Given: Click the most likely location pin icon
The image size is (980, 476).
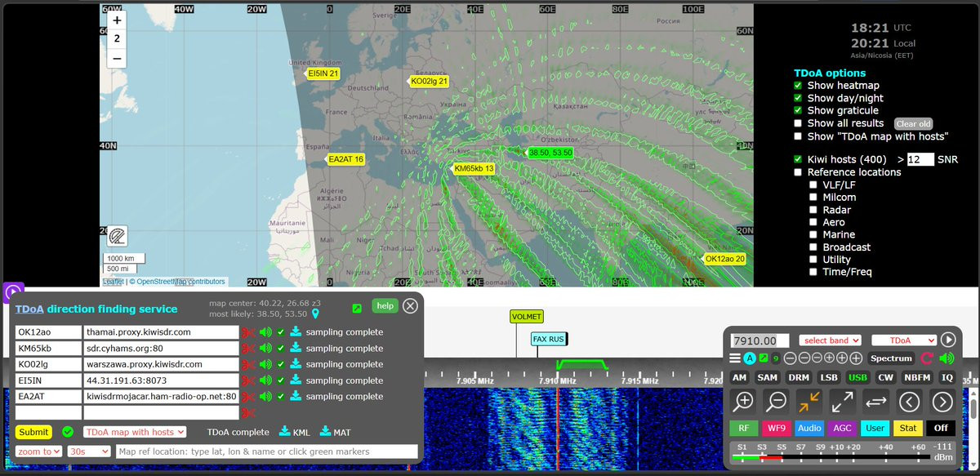Looking at the screenshot, I should coord(315,314).
